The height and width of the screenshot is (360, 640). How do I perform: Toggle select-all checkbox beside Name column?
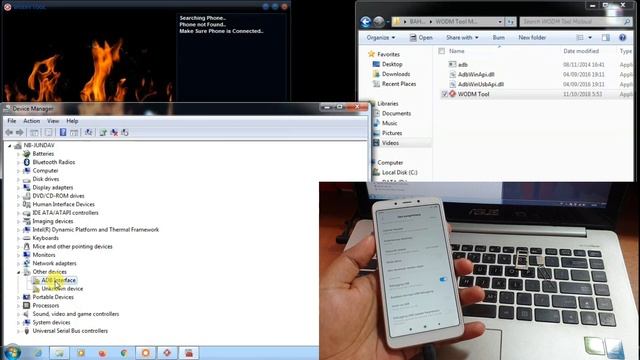[441, 51]
